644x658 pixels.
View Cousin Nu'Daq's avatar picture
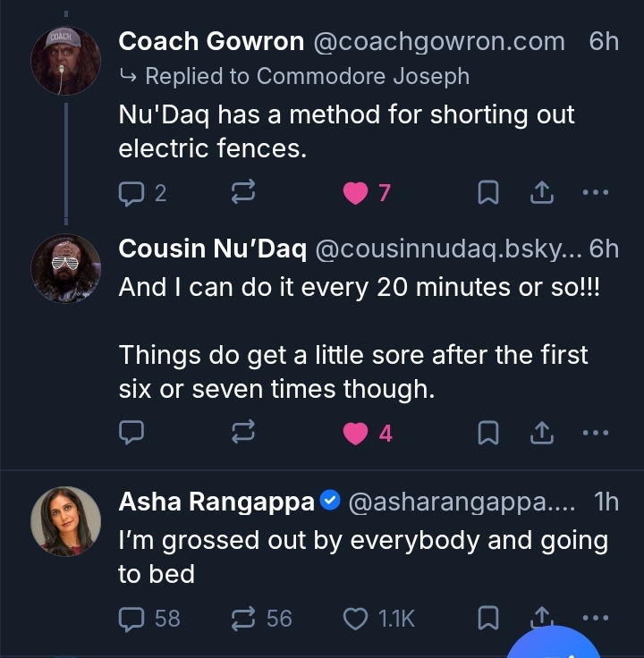pyautogui.click(x=65, y=267)
